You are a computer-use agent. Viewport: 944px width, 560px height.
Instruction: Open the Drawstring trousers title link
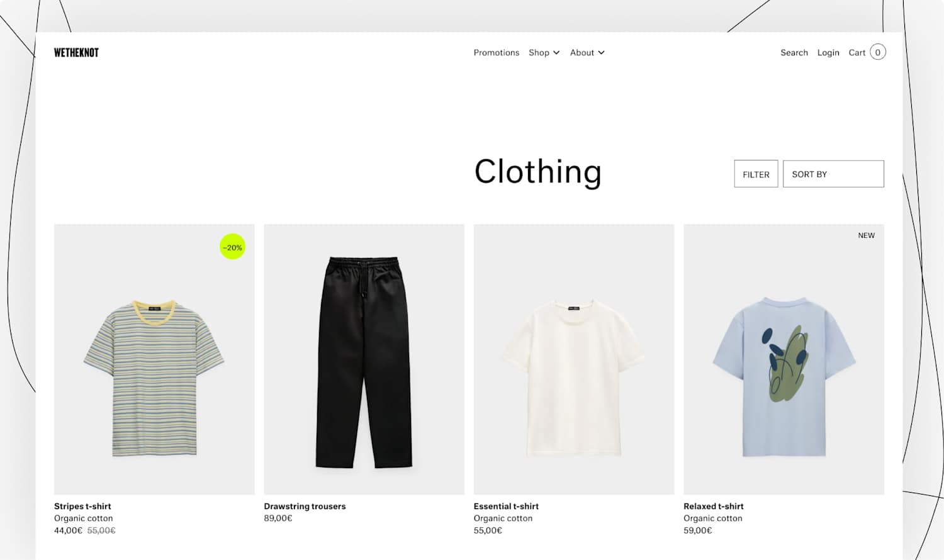click(305, 507)
